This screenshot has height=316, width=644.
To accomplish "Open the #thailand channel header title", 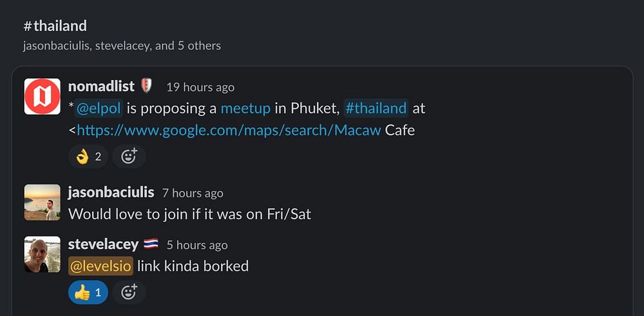I will tap(55, 26).
